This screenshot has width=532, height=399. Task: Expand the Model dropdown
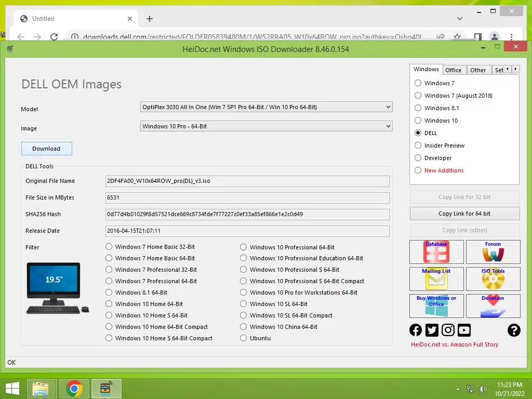(388, 107)
